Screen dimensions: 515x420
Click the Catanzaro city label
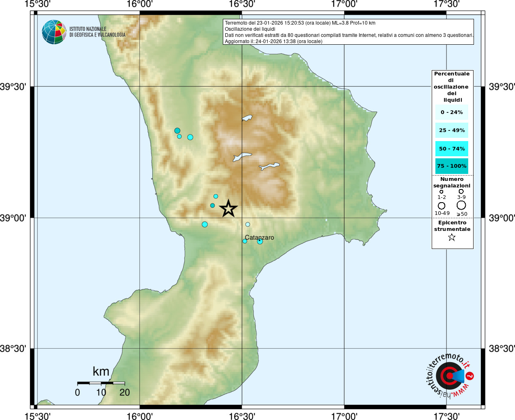click(x=259, y=237)
